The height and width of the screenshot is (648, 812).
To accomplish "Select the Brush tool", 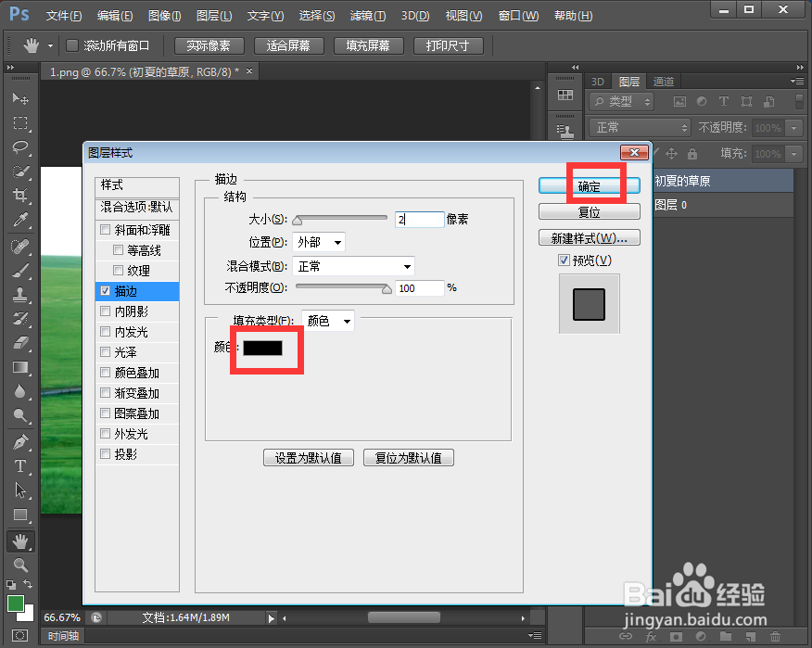I will (x=20, y=271).
